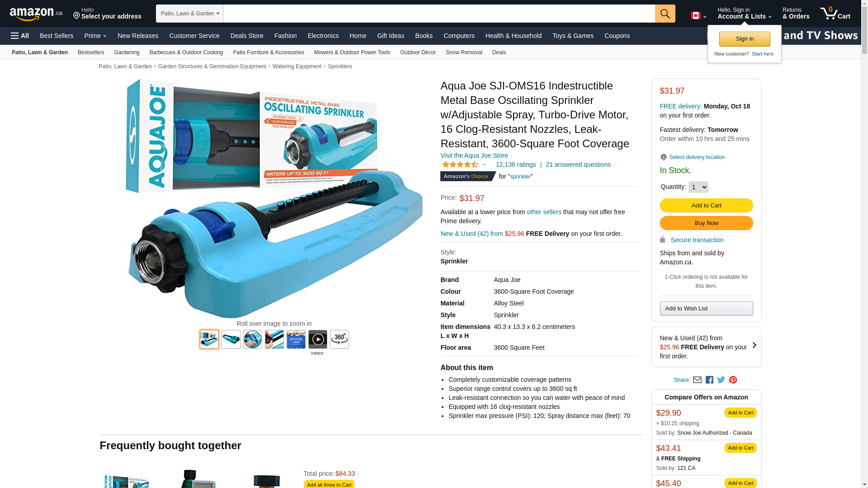The image size is (868, 488).
Task: Play the product video thumbnail
Action: click(x=318, y=339)
